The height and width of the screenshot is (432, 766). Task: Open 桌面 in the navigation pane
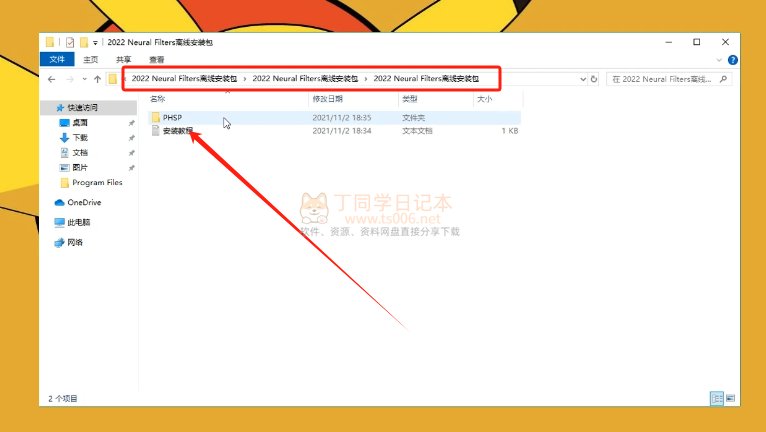80,123
